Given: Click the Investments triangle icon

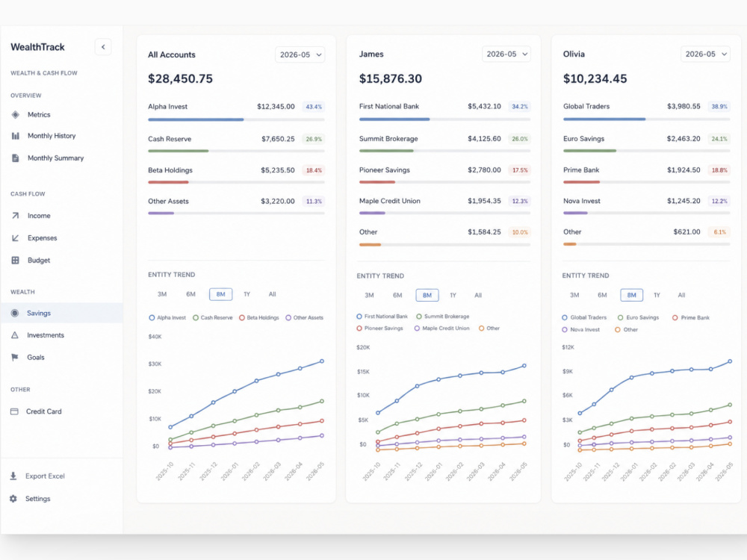Looking at the screenshot, I should [x=15, y=335].
